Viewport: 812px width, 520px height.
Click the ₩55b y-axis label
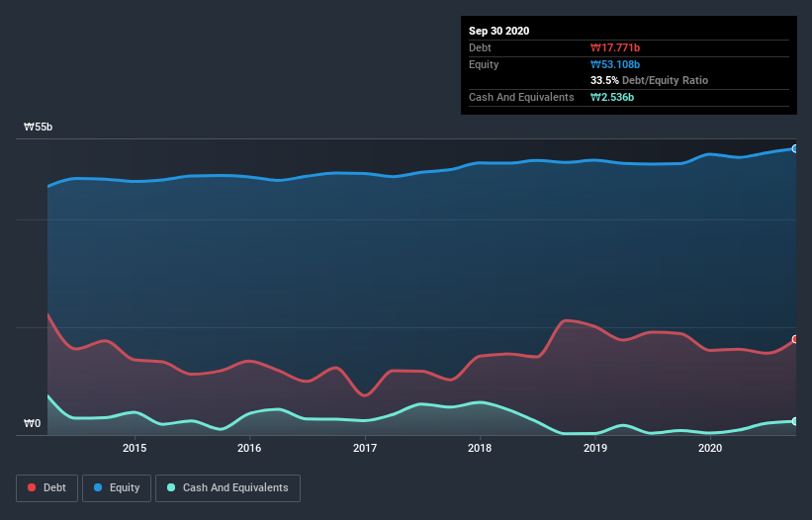(38, 127)
